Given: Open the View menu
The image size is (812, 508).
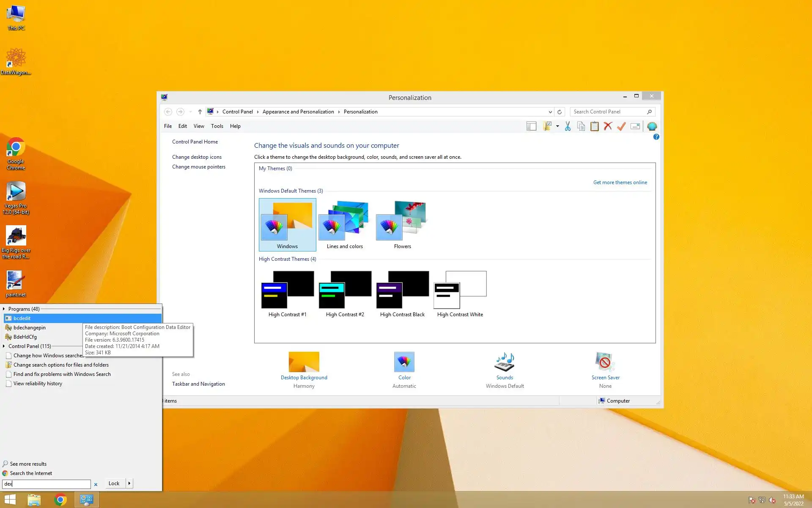Looking at the screenshot, I should pos(199,126).
